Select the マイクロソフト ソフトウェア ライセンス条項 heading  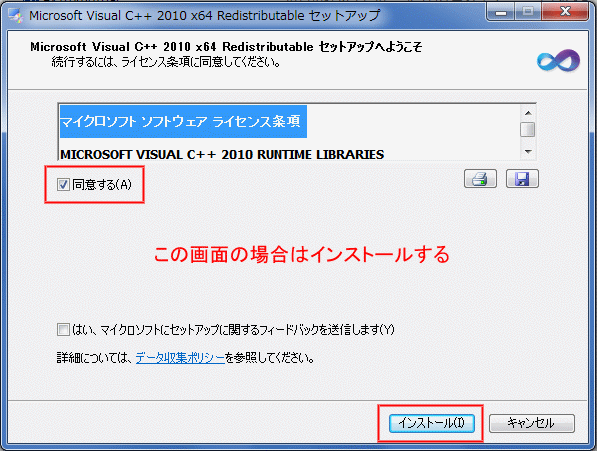pyautogui.click(x=180, y=121)
